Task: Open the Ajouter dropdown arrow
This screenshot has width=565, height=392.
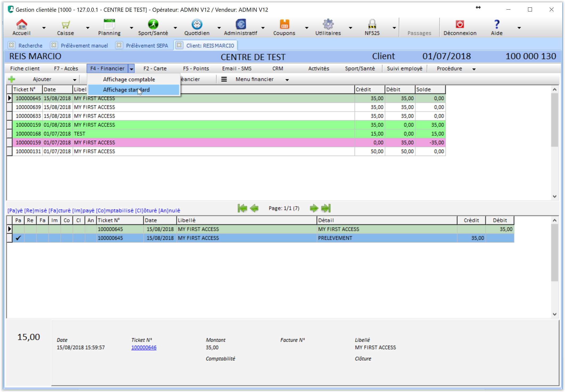Action: [x=75, y=80]
